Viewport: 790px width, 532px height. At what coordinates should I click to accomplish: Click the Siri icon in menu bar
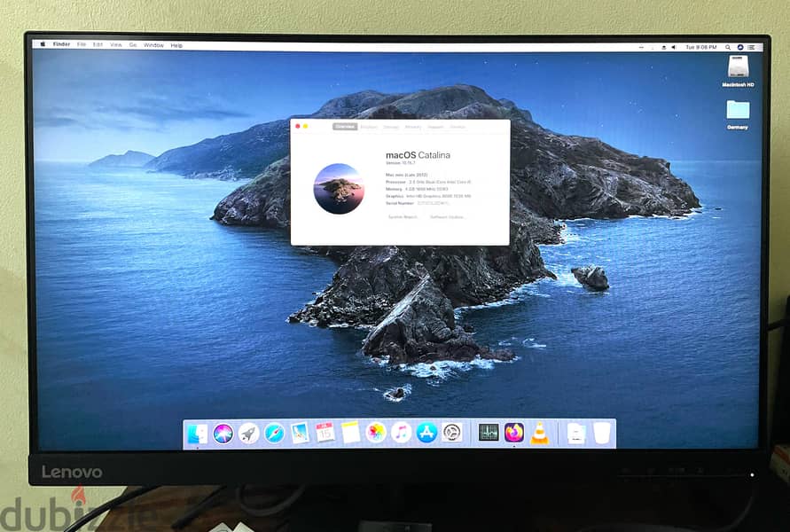click(740, 47)
